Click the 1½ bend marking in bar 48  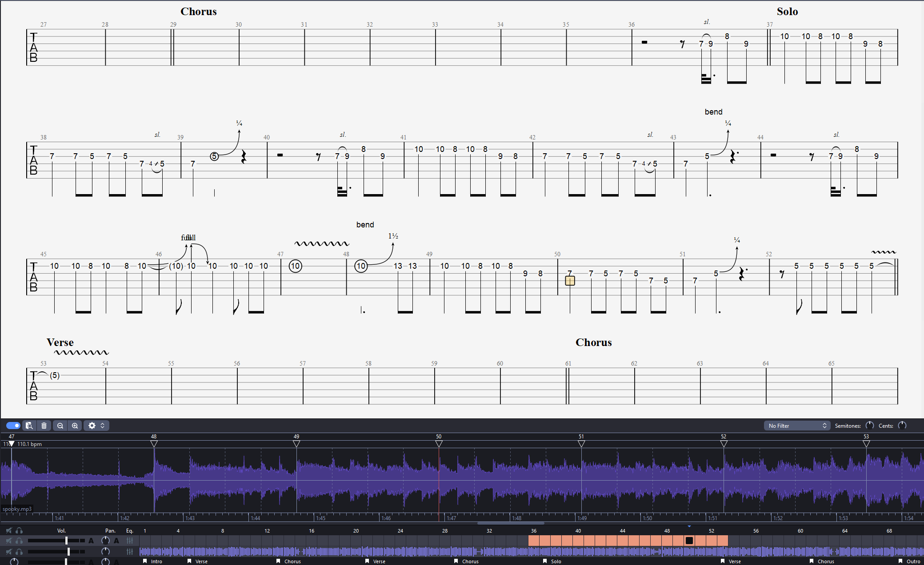point(393,236)
